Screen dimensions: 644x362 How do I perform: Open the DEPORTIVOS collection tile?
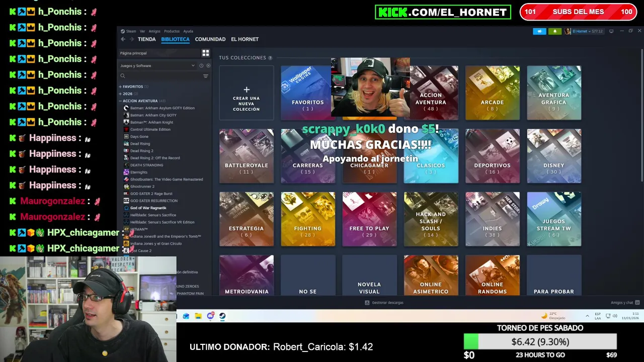[492, 156]
